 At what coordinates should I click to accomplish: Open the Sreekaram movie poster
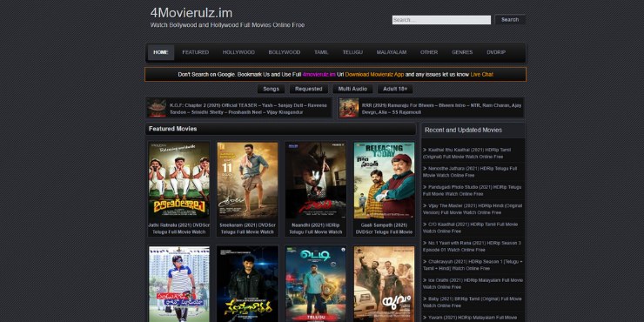[247, 180]
